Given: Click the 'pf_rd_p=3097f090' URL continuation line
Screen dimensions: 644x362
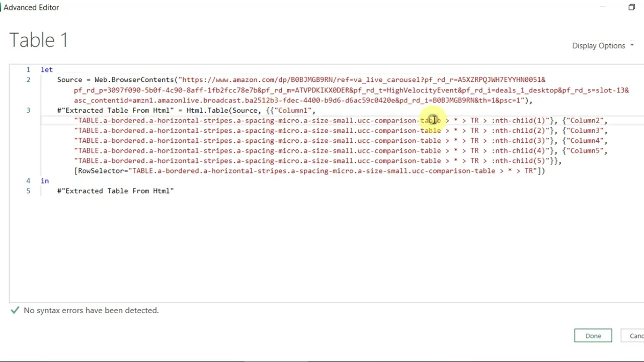Looking at the screenshot, I should [351, 90].
